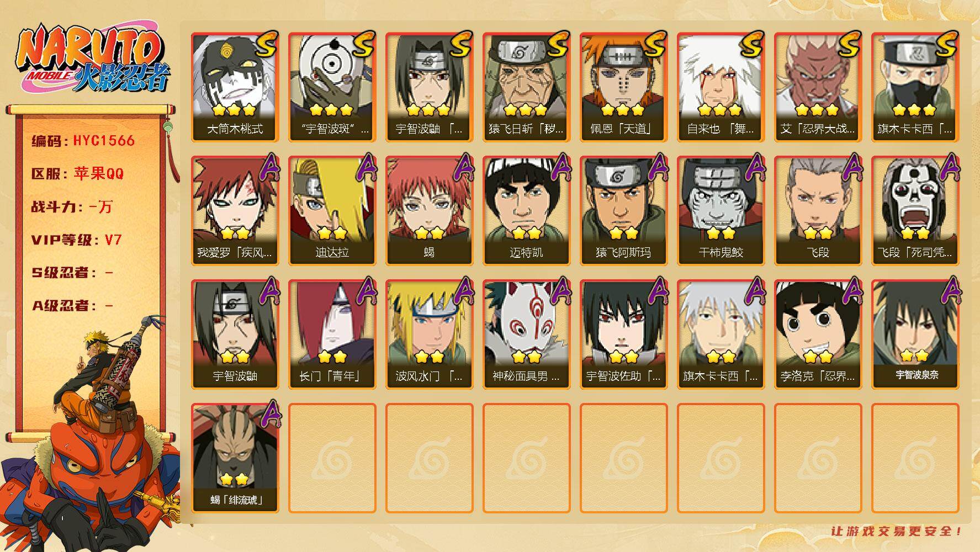Click the three-star rating on 佩恩「天道」
The height and width of the screenshot is (552, 980).
pos(624,110)
